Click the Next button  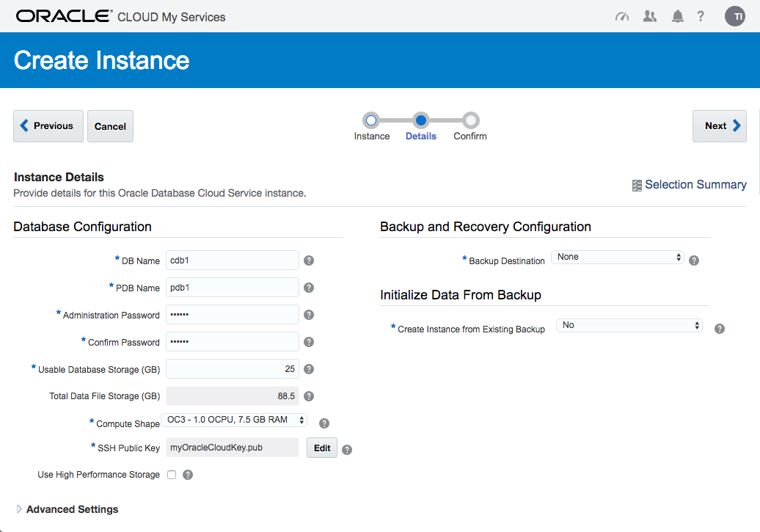719,126
